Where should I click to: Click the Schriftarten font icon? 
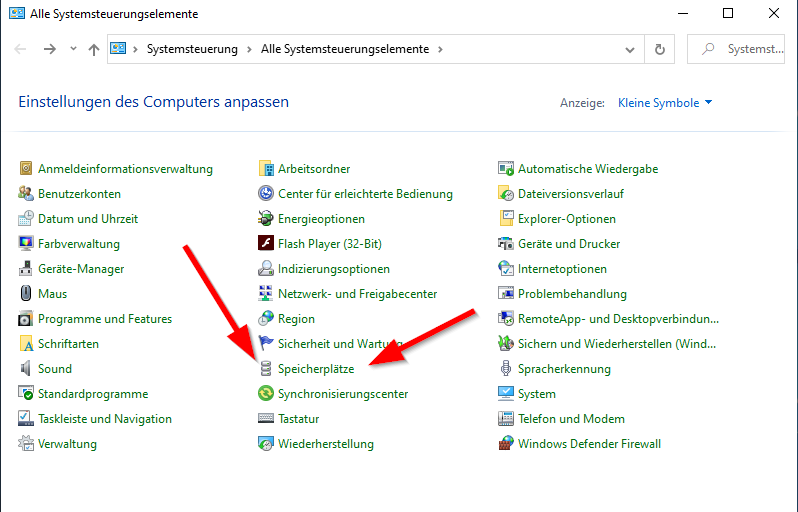point(25,343)
